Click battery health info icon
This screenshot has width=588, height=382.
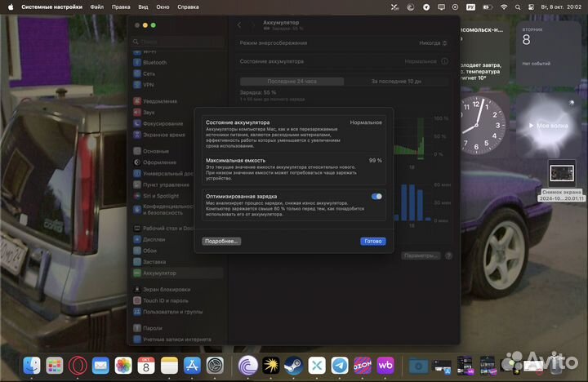coord(445,61)
